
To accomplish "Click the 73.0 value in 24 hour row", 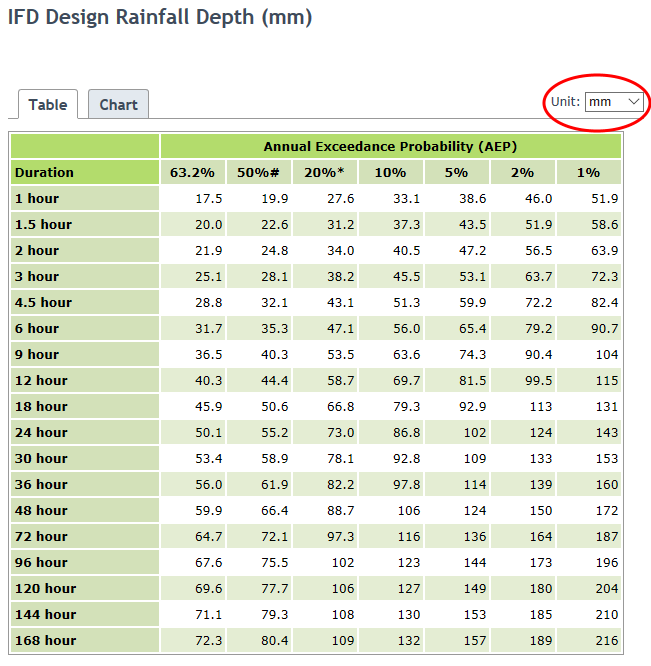I will pyautogui.click(x=341, y=432).
